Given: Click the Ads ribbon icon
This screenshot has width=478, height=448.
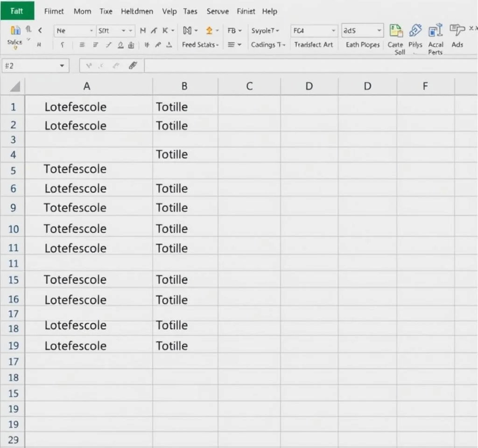Looking at the screenshot, I should tap(457, 31).
